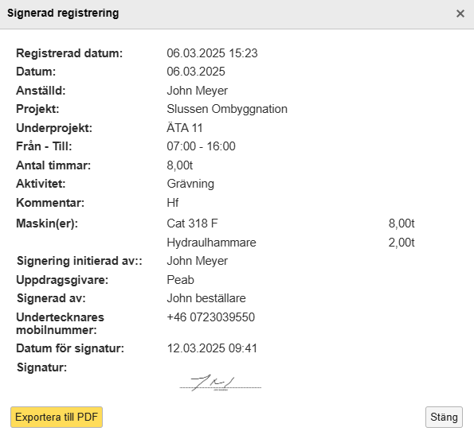Click the project name Slussen Ombyggnation
This screenshot has height=439, width=474.
(x=227, y=109)
